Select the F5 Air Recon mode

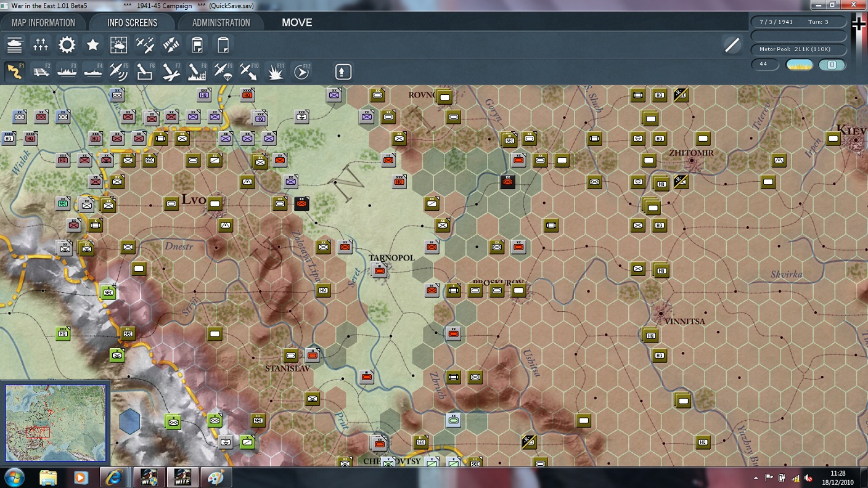[x=118, y=71]
